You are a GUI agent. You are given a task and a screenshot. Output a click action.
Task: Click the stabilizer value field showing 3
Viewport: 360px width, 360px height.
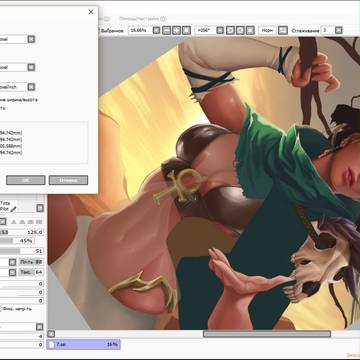click(x=327, y=30)
